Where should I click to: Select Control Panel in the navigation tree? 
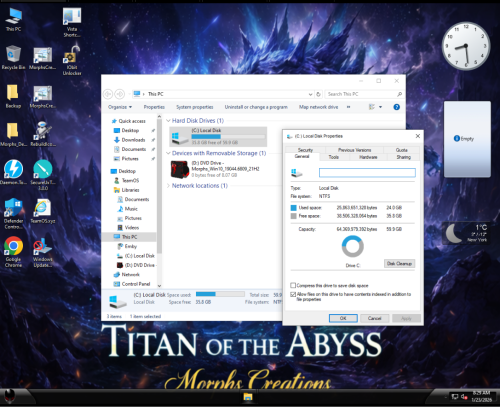click(132, 284)
